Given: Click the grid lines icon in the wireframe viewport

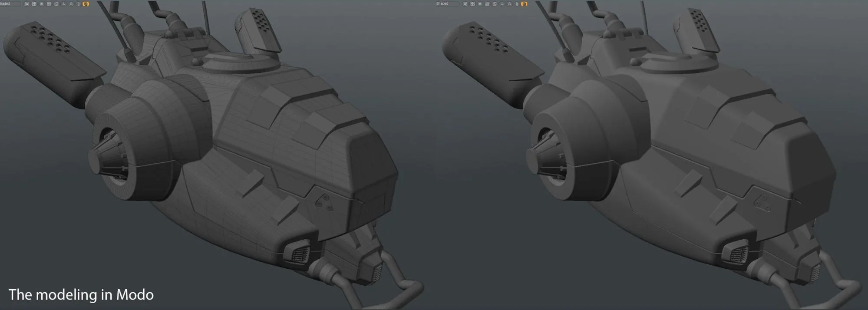Looking at the screenshot, I should pyautogui.click(x=49, y=4).
